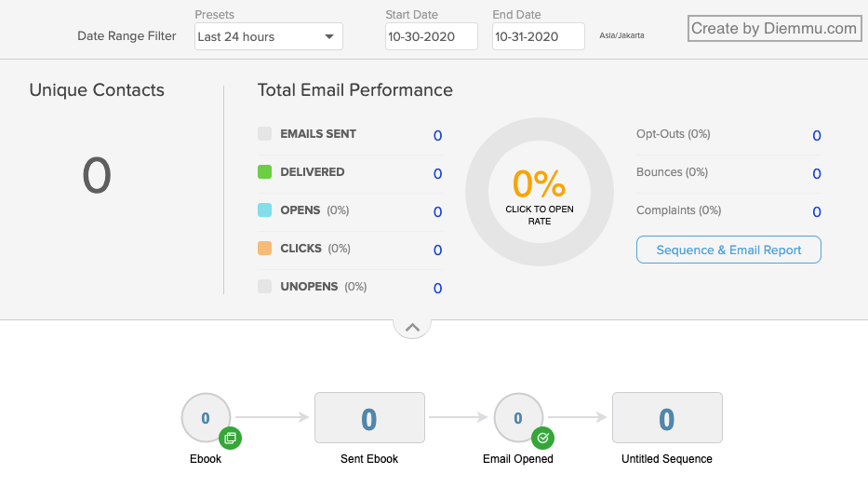Image resolution: width=868 pixels, height=487 pixels.
Task: Collapse the stats panel with the up chevron
Action: 412,328
